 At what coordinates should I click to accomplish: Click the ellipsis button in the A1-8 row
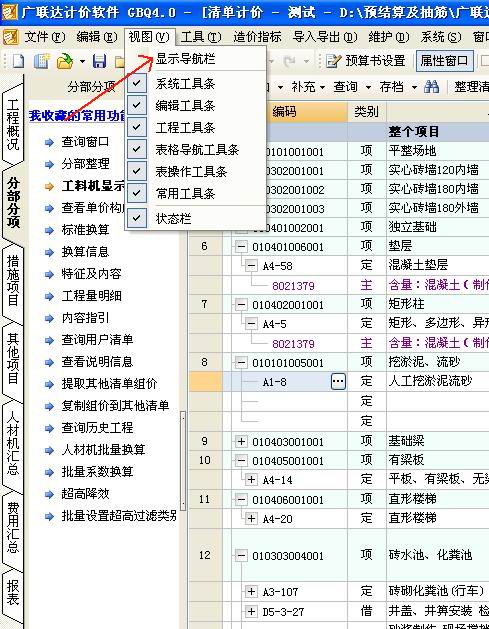point(338,381)
